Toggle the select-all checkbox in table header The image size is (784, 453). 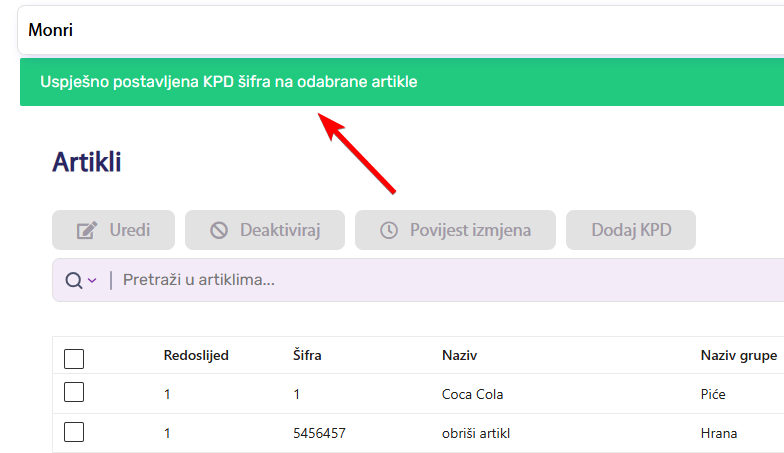(x=74, y=358)
